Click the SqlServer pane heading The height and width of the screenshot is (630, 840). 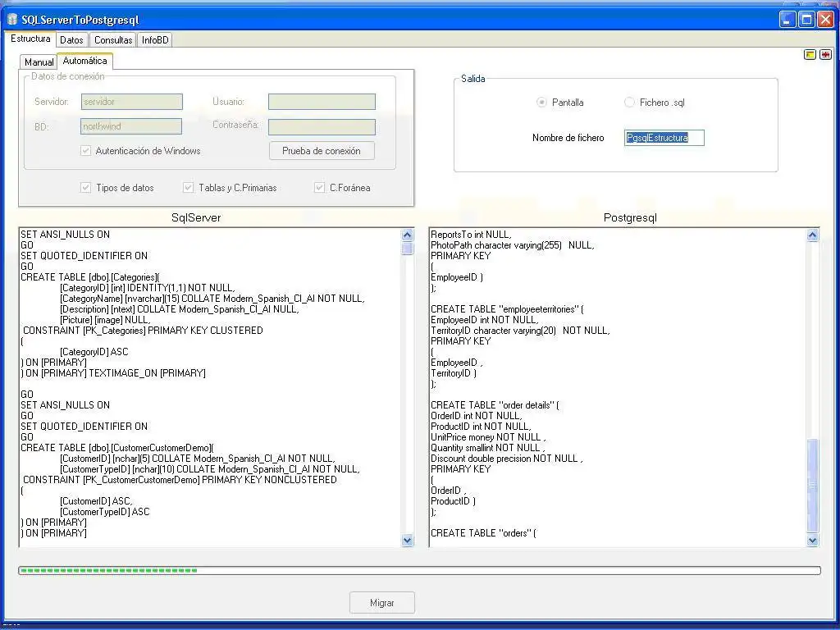[196, 217]
